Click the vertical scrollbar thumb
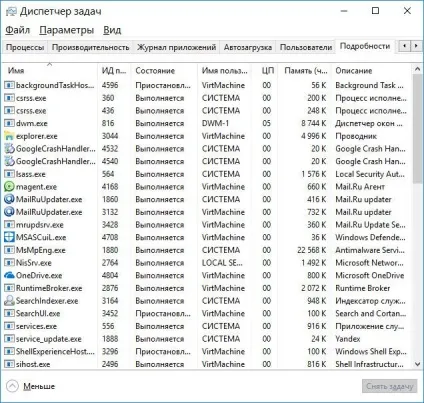Screen dimensions: 424x403 point(417,128)
